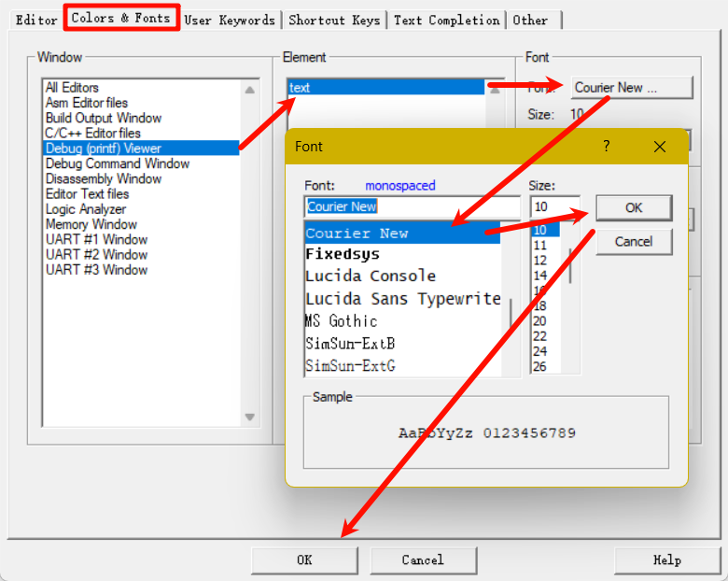Select Memory Window entry

tap(141, 224)
